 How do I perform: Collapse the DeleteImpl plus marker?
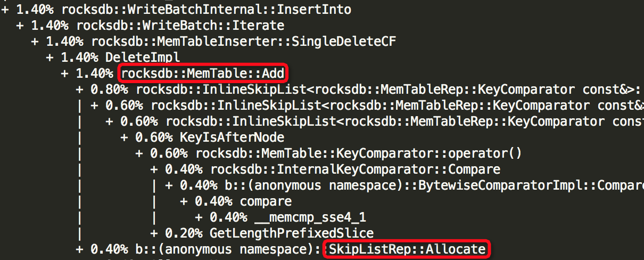50,57
